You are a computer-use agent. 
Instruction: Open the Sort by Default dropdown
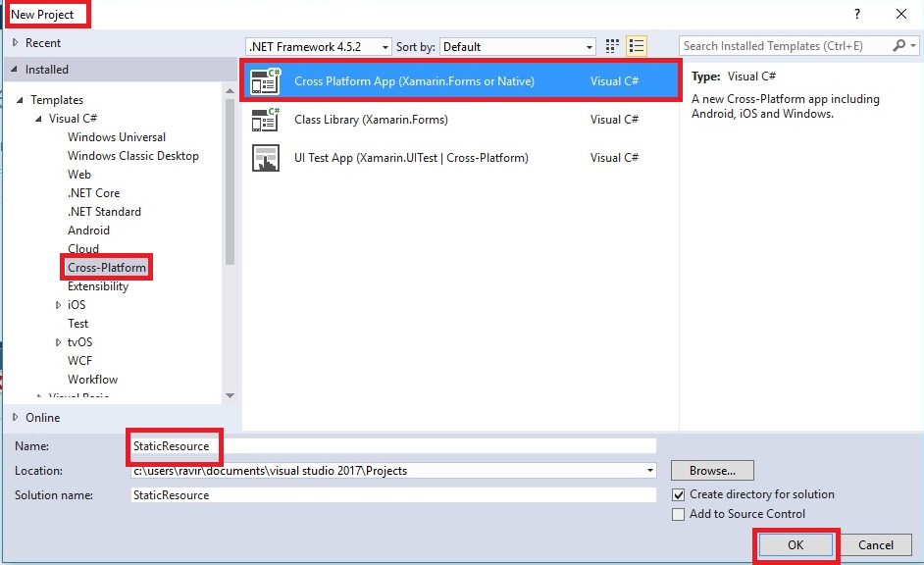pyautogui.click(x=518, y=46)
